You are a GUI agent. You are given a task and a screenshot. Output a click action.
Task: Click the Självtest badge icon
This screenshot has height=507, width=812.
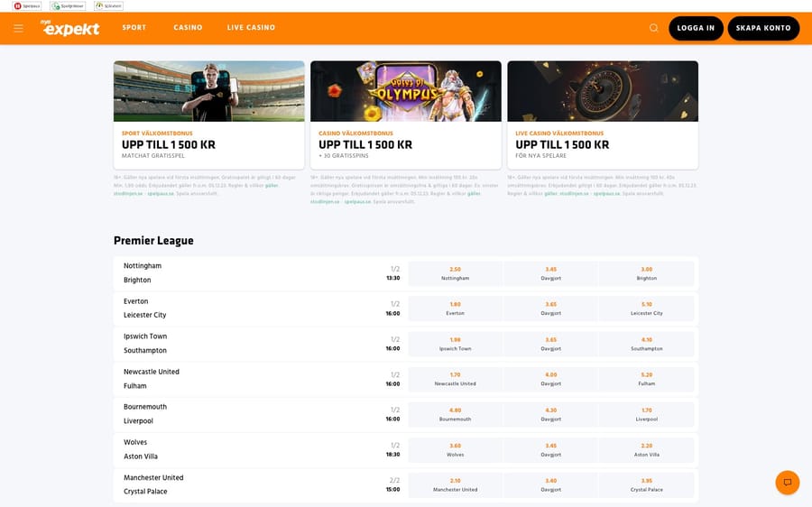[x=109, y=5]
